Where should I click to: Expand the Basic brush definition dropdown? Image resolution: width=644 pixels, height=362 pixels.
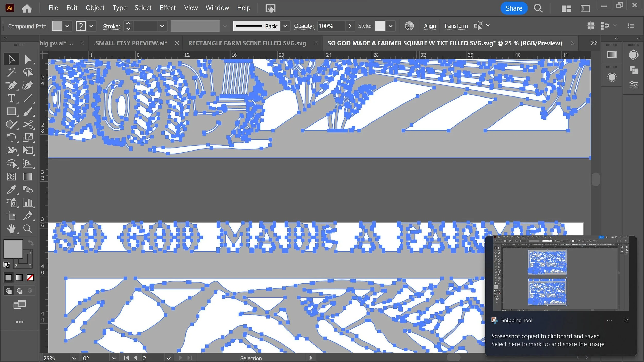click(285, 26)
